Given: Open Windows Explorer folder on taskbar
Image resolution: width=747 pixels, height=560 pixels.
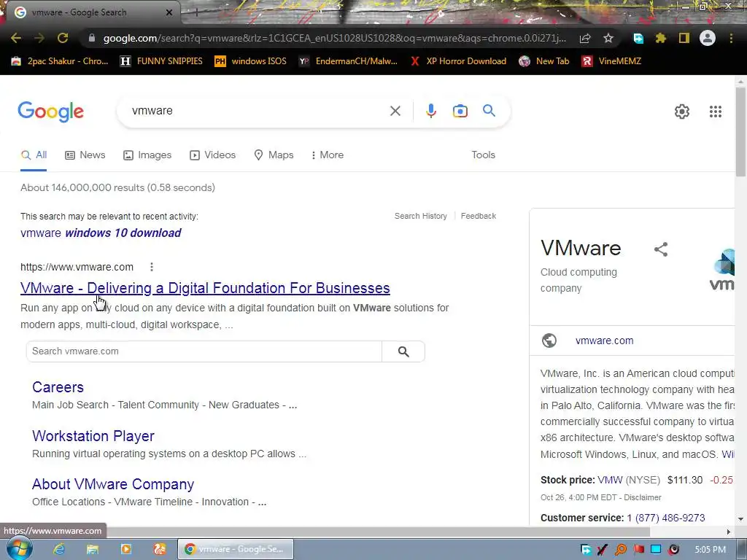Looking at the screenshot, I should point(93,550).
